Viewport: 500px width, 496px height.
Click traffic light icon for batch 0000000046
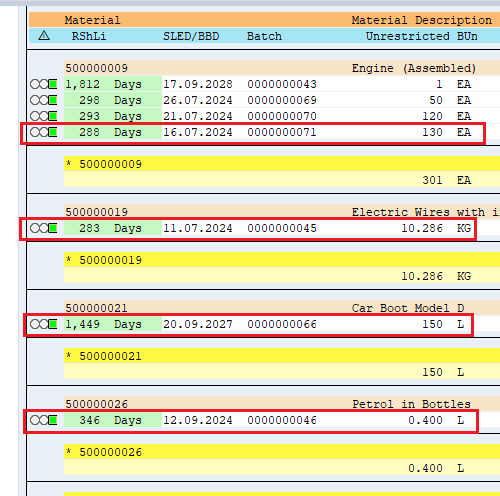pos(44,420)
